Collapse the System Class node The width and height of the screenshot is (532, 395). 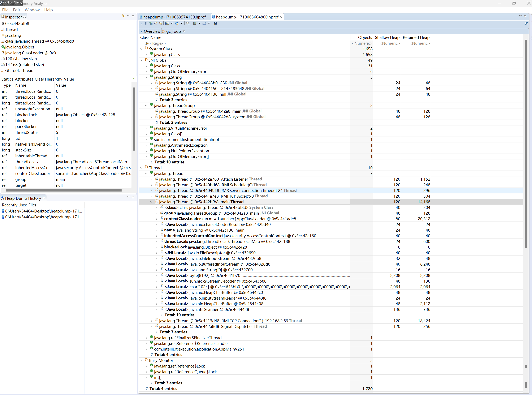[x=141, y=49]
